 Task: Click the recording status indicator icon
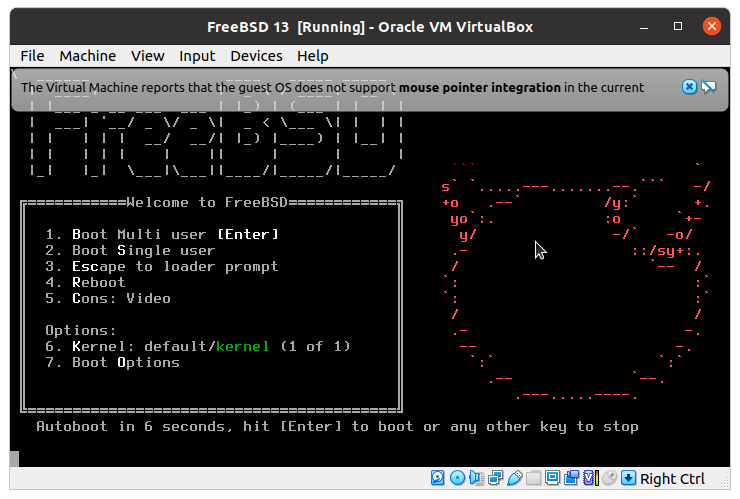coord(572,478)
